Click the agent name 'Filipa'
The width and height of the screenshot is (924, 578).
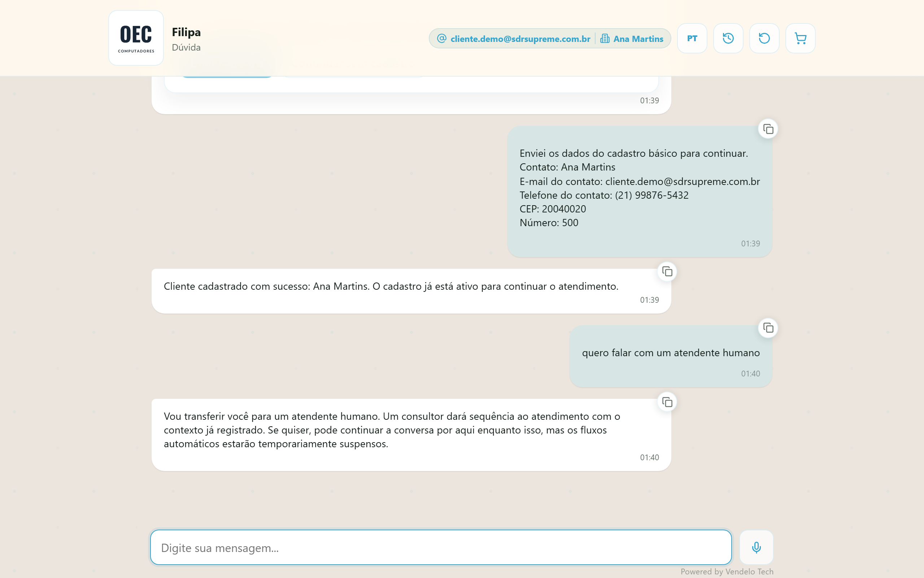186,32
